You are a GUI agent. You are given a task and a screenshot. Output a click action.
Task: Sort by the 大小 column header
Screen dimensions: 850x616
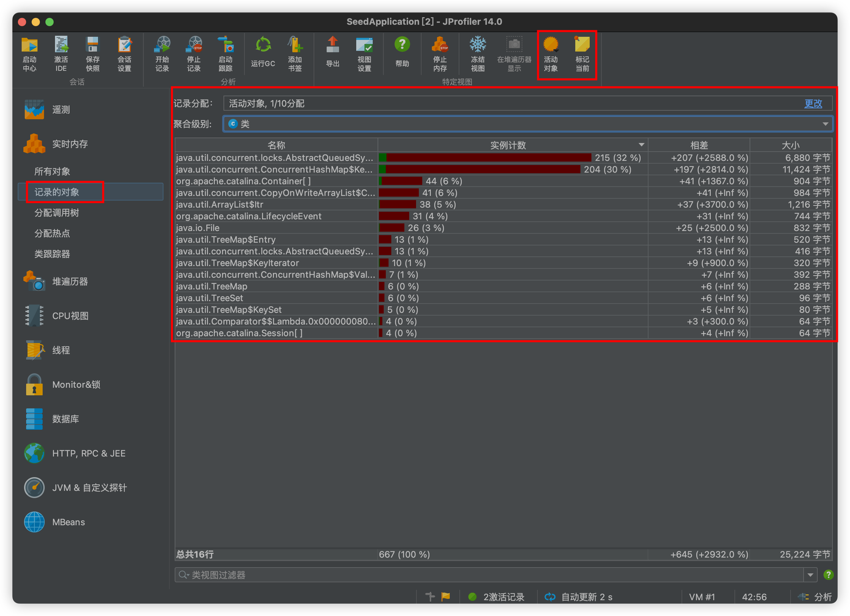(791, 145)
